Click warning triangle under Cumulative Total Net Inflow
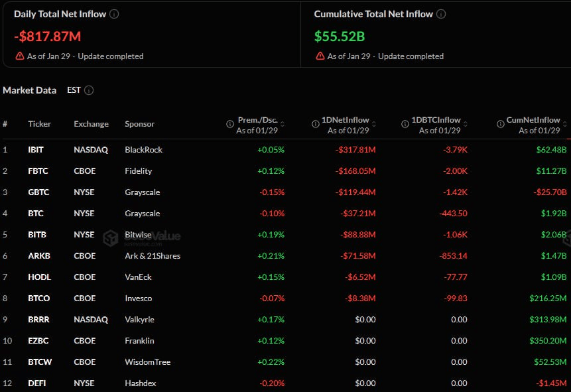 (320, 56)
